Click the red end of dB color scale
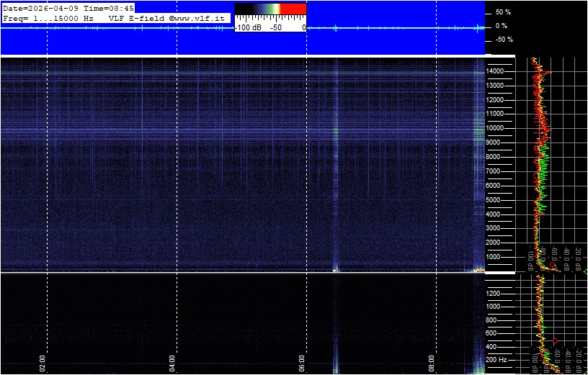The width and height of the screenshot is (588, 375). tap(293, 9)
